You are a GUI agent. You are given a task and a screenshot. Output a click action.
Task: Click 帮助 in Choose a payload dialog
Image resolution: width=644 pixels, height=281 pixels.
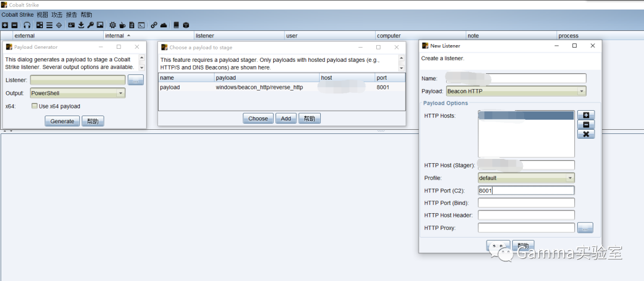309,118
